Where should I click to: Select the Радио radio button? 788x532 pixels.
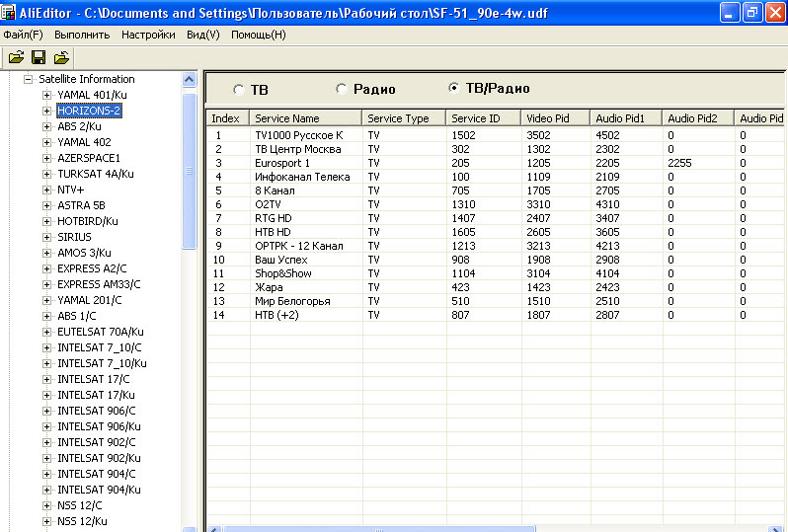click(342, 89)
